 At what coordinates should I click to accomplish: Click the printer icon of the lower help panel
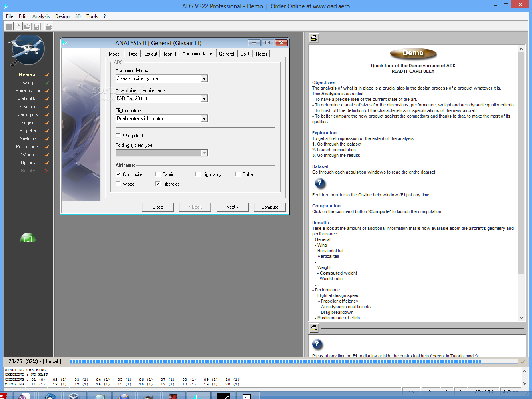[x=314, y=328]
